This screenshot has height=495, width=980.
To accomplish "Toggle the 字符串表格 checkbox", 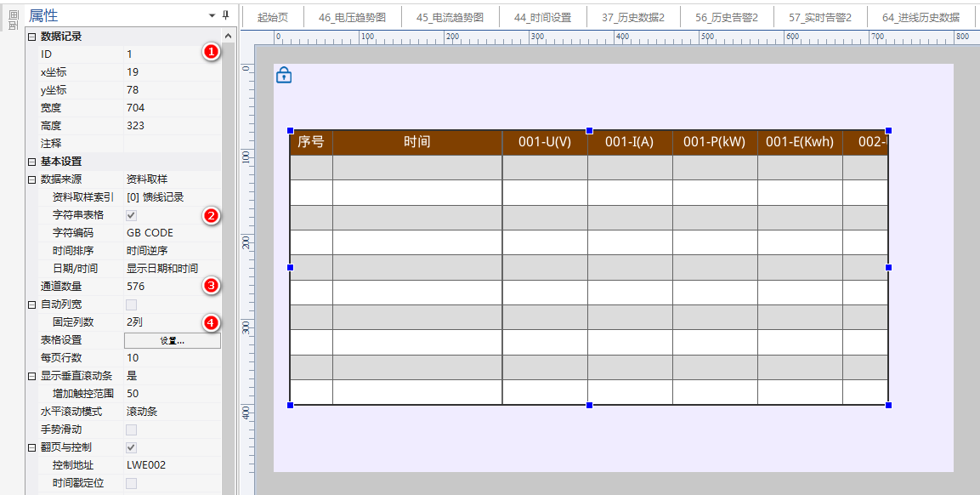I will click(132, 215).
